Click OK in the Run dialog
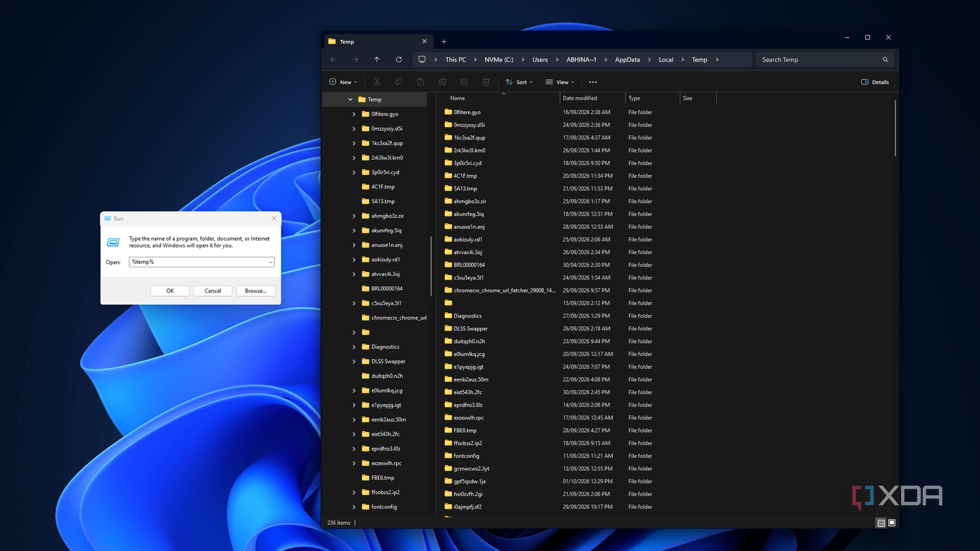980x551 pixels. tap(170, 291)
